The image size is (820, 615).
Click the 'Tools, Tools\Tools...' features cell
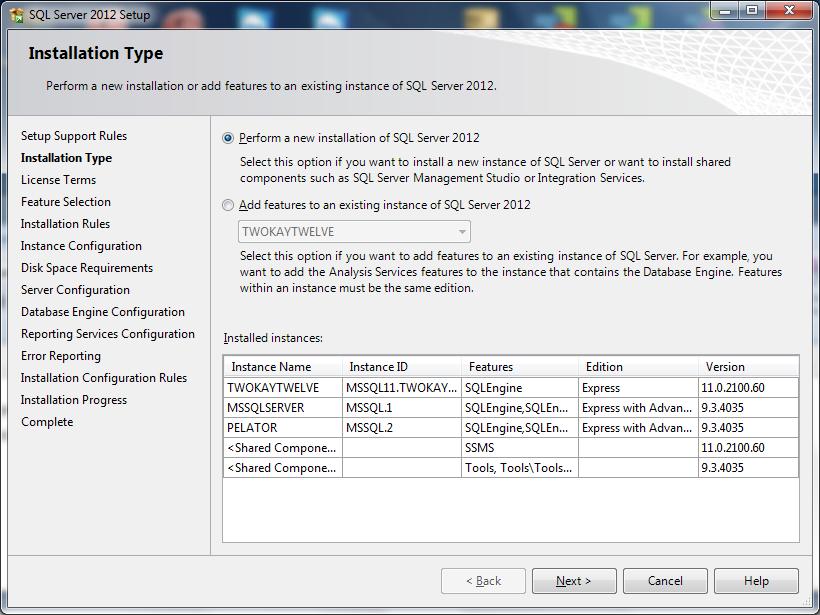click(x=520, y=468)
